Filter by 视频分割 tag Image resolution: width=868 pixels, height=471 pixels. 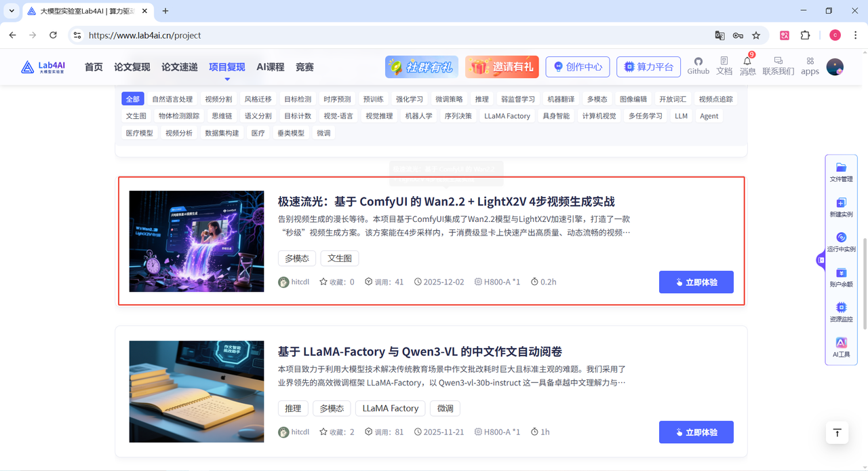coord(218,99)
